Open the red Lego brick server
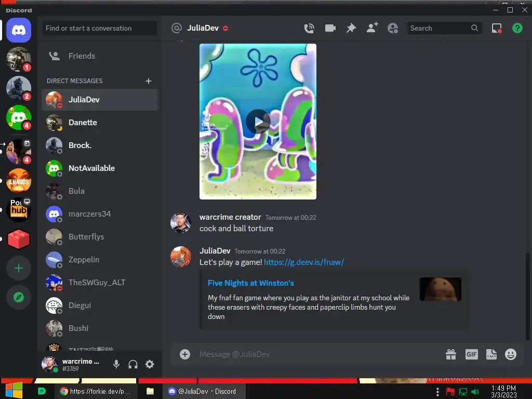The width and height of the screenshot is (532, 399). pyautogui.click(x=19, y=239)
